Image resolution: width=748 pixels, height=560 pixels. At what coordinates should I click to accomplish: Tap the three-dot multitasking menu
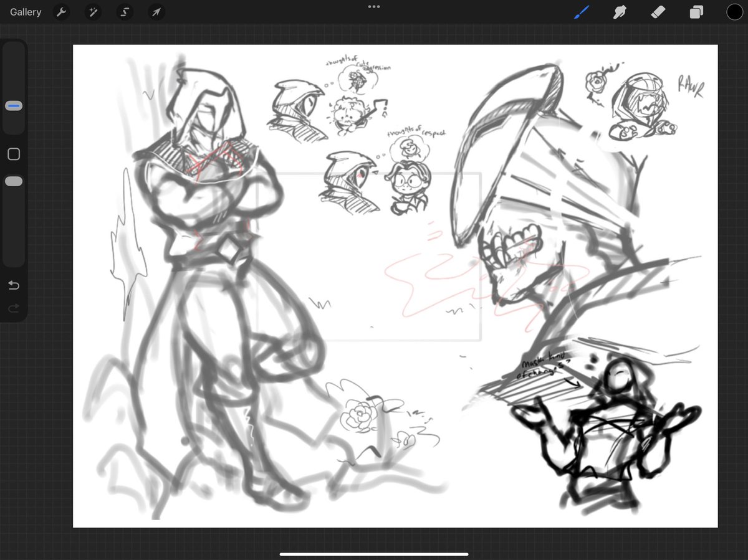click(x=374, y=7)
